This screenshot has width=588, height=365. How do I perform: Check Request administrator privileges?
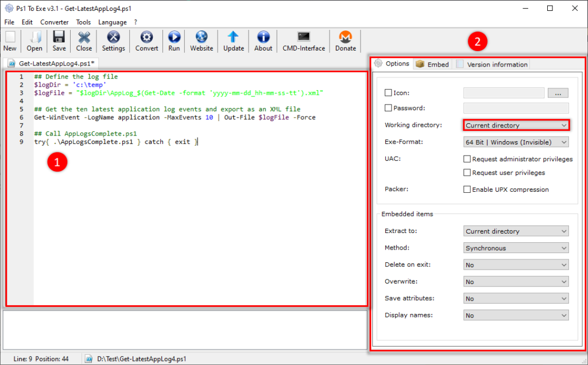[x=467, y=159]
